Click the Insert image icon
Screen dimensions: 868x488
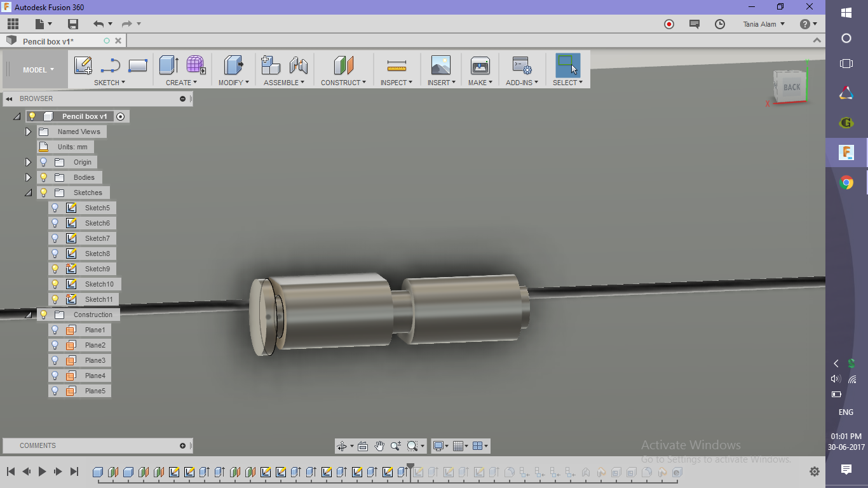pos(440,65)
